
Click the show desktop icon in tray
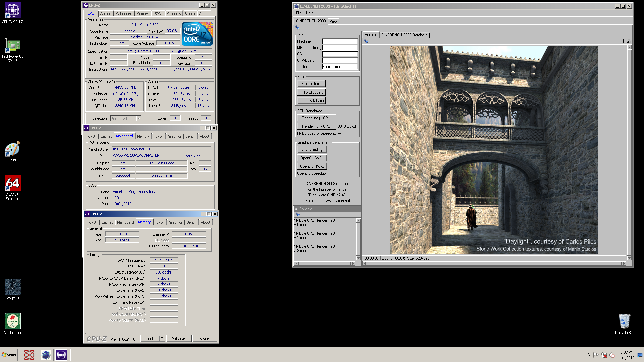pos(640,355)
